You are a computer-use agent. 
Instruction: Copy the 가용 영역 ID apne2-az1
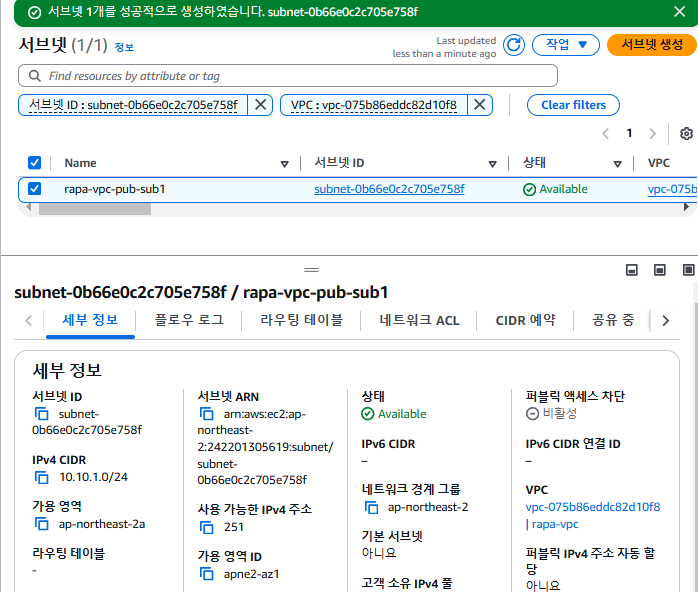coord(207,574)
